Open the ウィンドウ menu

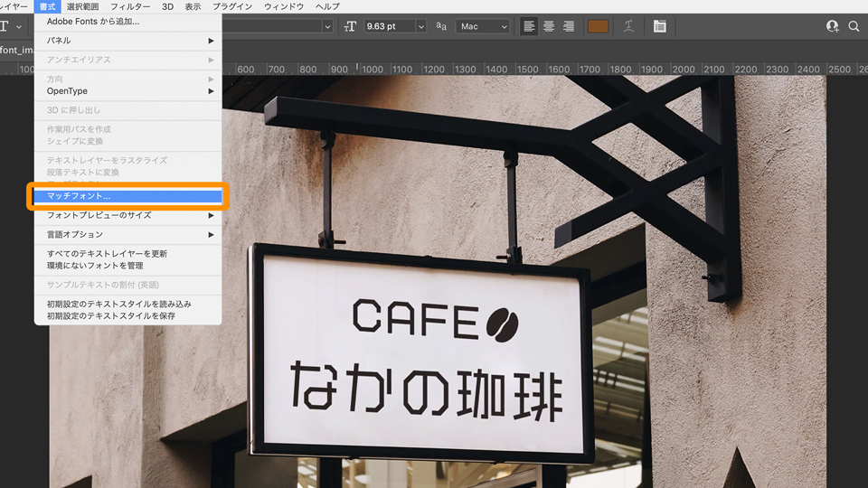[283, 6]
